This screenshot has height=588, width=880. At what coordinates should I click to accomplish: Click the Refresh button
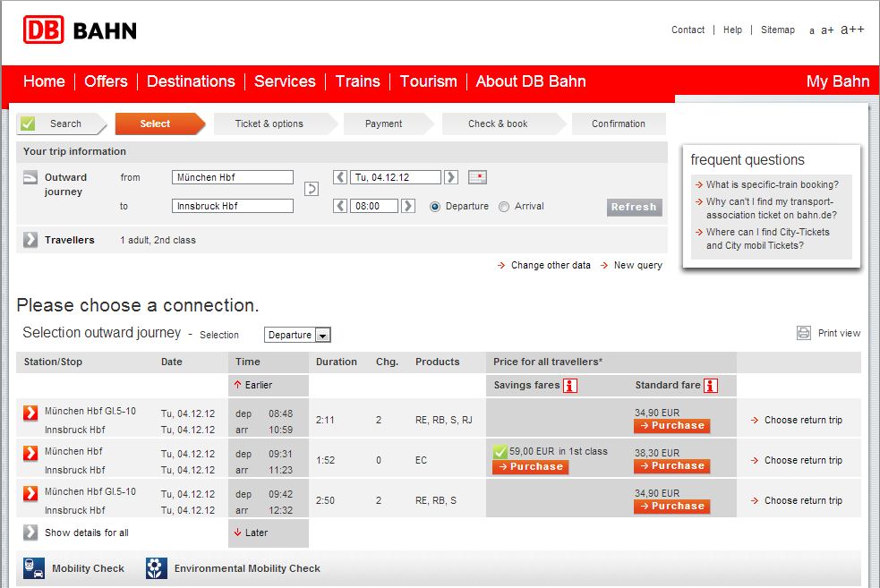(634, 207)
